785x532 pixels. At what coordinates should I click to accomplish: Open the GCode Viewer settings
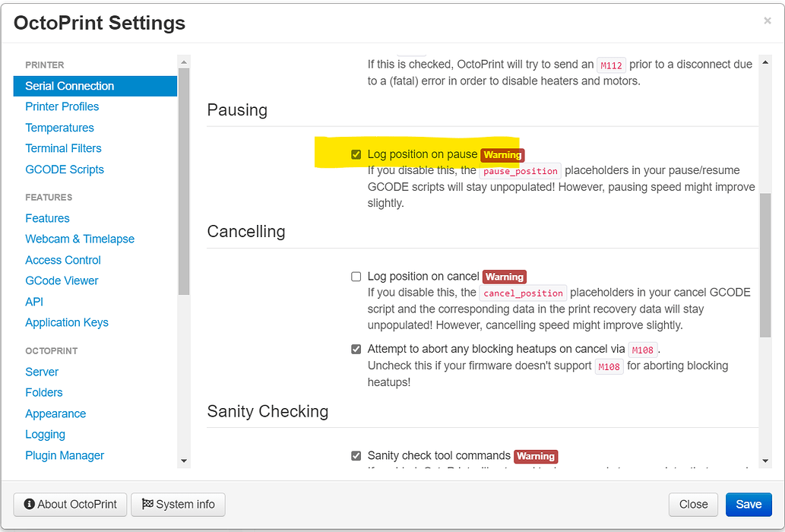click(x=62, y=280)
